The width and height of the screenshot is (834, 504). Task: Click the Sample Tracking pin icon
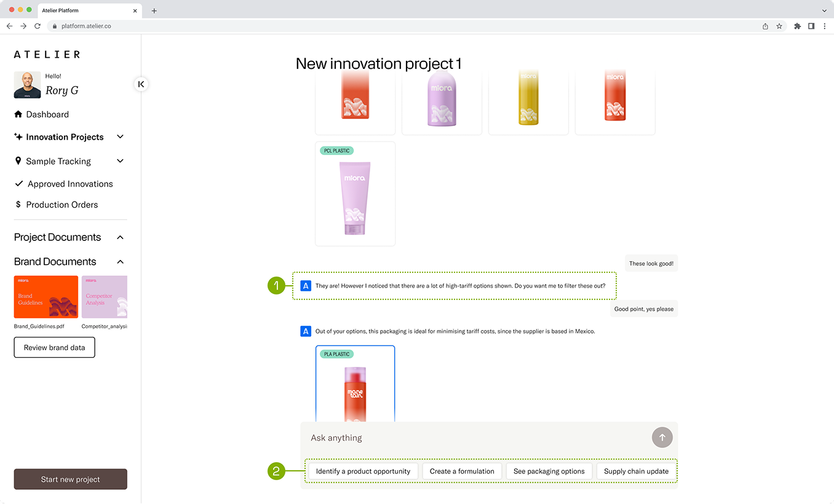click(x=18, y=161)
